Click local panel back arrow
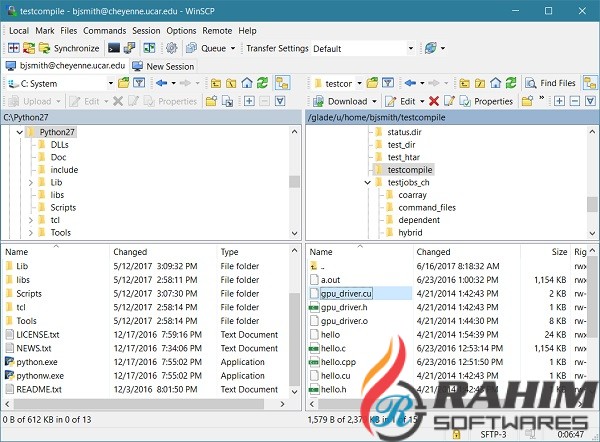The width and height of the screenshot is (600, 442). [161, 83]
